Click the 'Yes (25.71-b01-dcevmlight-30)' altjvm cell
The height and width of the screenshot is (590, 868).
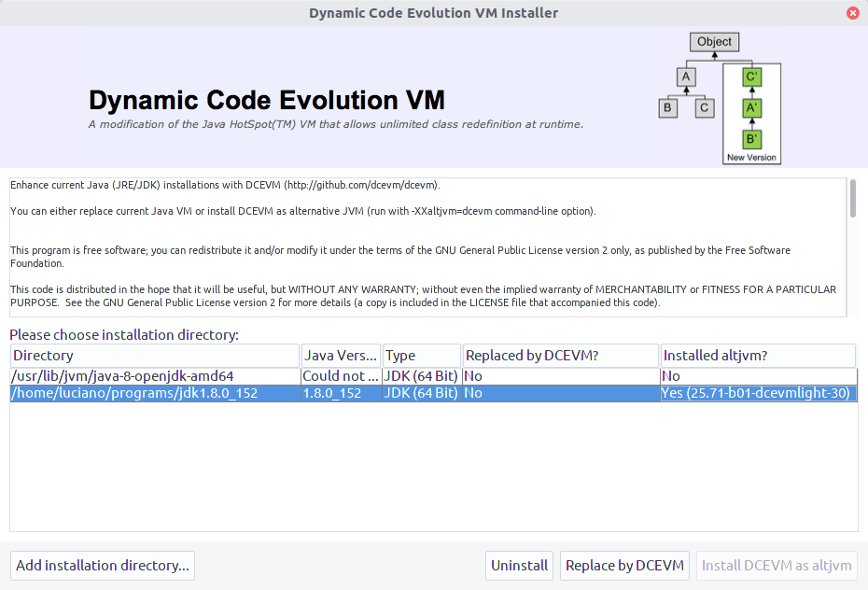pyautogui.click(x=759, y=394)
